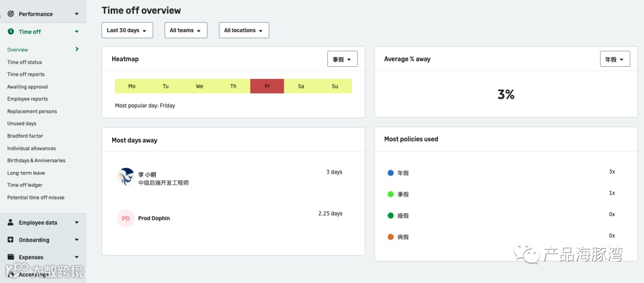Viewport: 644px width, 283px height.
Task: Expand the Employee data section
Action: (x=76, y=223)
